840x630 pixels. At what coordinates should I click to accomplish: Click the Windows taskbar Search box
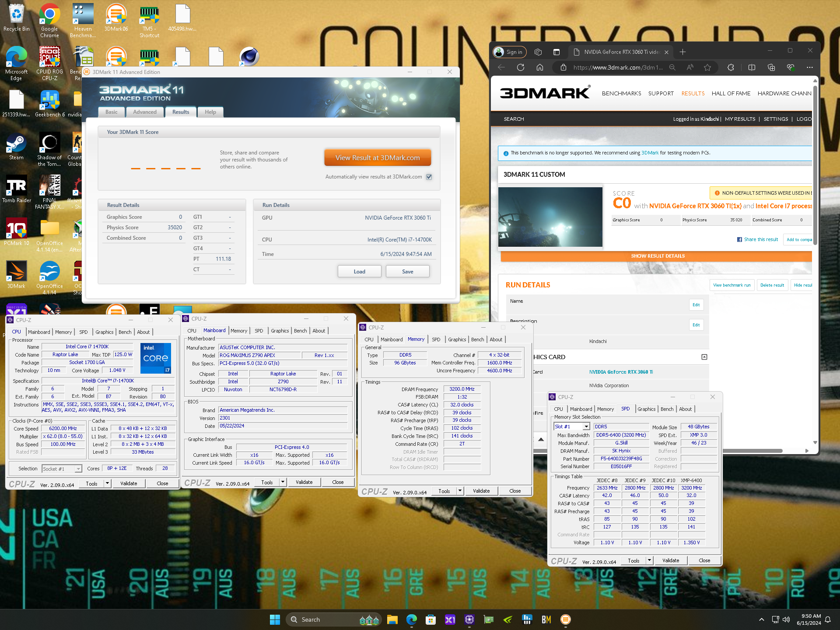point(334,619)
